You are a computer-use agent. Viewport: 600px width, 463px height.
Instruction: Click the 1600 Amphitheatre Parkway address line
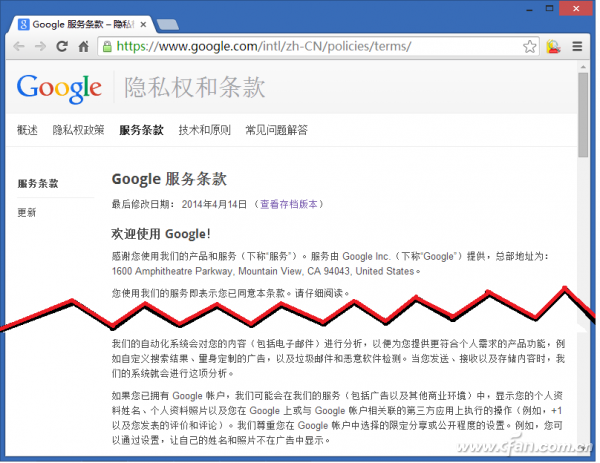pos(266,271)
